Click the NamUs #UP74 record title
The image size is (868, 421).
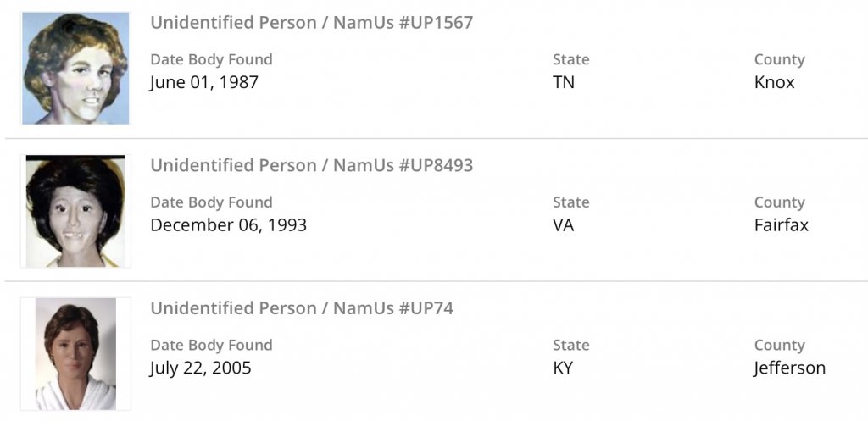coord(302,308)
